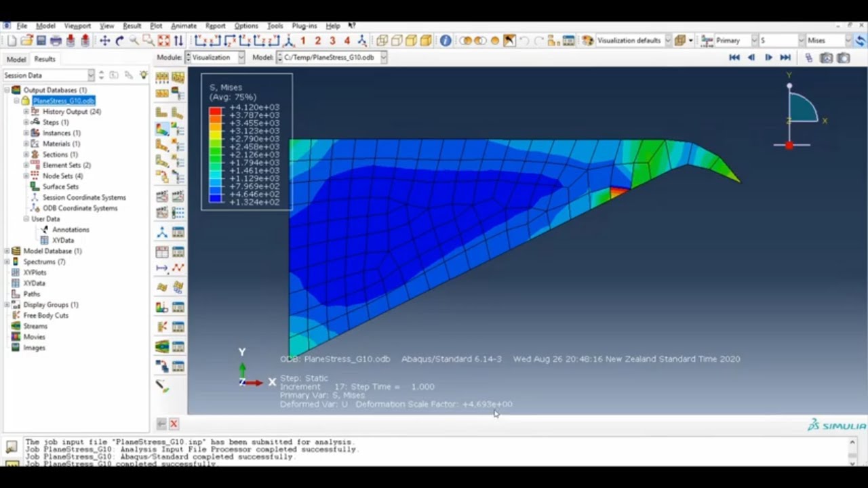Viewport: 868px width, 488px height.
Task: Click the pencil tool at toolbox bottom
Action: point(162,386)
